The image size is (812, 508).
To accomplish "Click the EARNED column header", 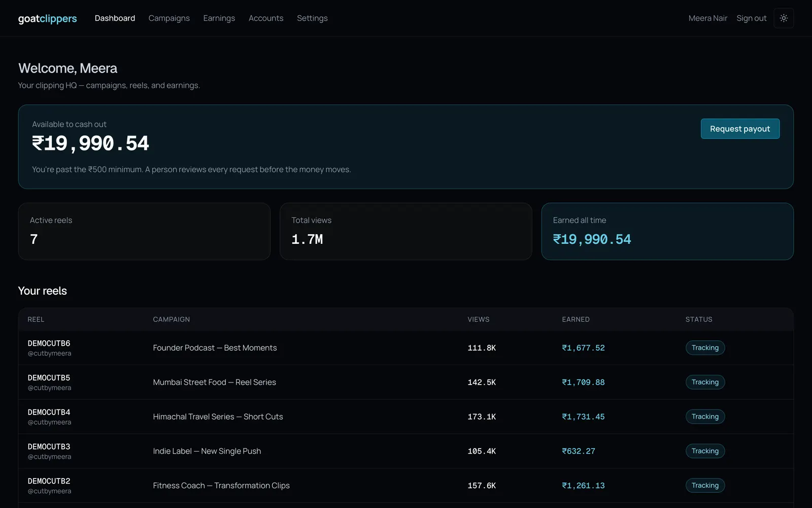I will click(576, 320).
